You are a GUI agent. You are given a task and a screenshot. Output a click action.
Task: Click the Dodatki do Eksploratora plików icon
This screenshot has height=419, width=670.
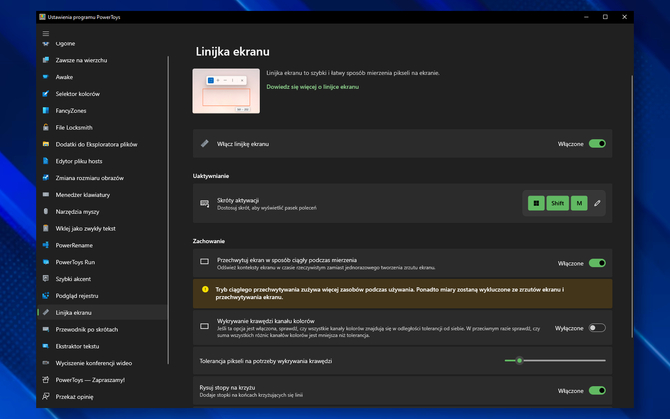(46, 144)
